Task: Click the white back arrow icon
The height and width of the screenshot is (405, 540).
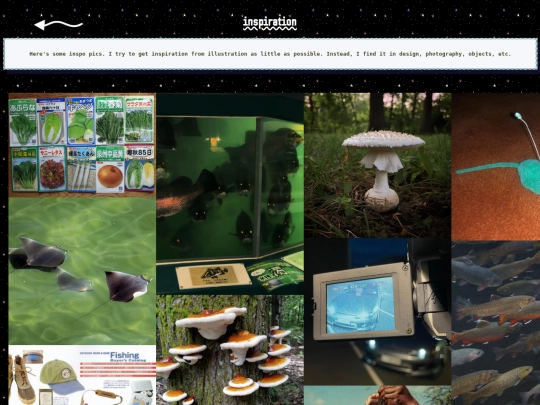Action: [x=59, y=24]
